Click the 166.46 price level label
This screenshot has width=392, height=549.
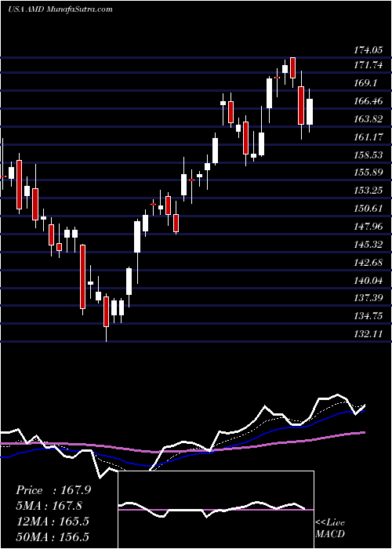coord(368,101)
